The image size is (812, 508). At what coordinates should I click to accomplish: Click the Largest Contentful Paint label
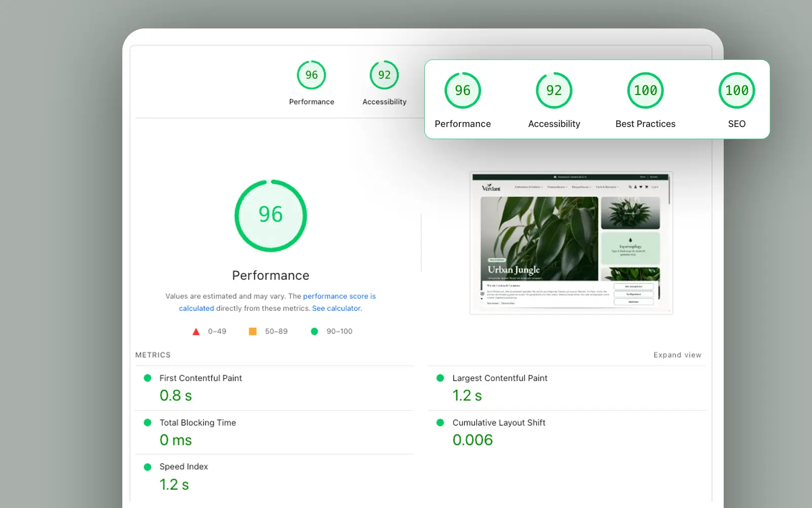[x=500, y=378]
